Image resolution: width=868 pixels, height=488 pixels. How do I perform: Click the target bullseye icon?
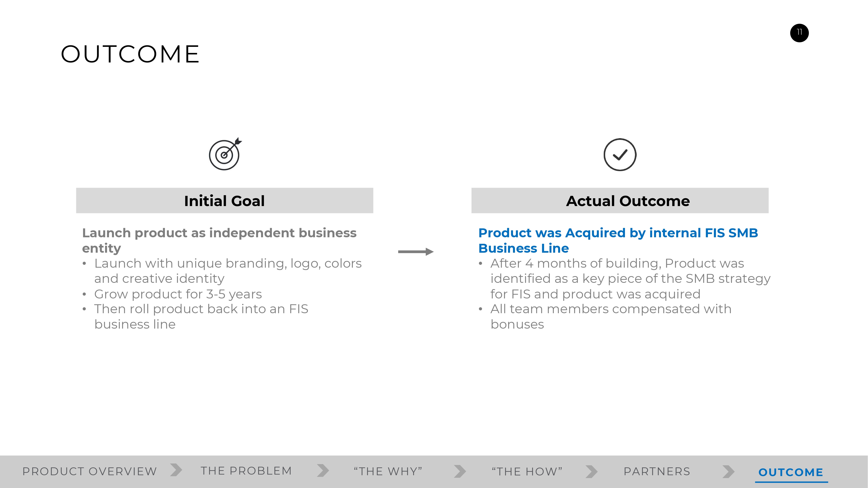[225, 154]
